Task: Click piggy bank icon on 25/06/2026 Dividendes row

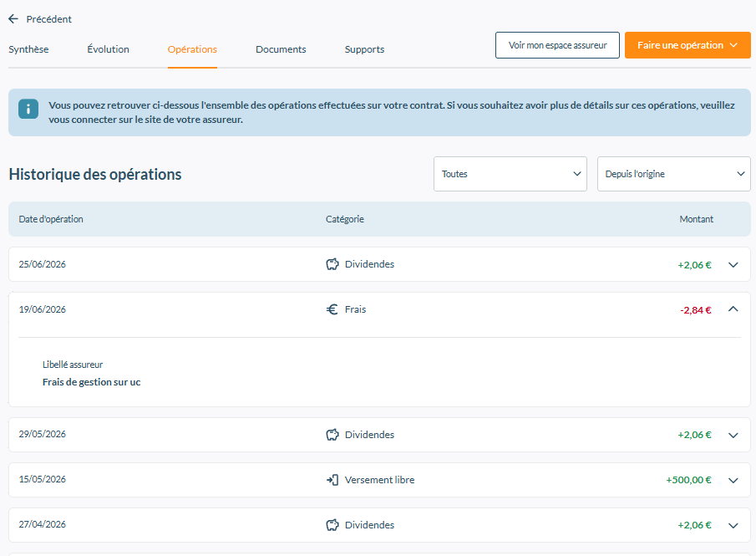Action: [332, 264]
